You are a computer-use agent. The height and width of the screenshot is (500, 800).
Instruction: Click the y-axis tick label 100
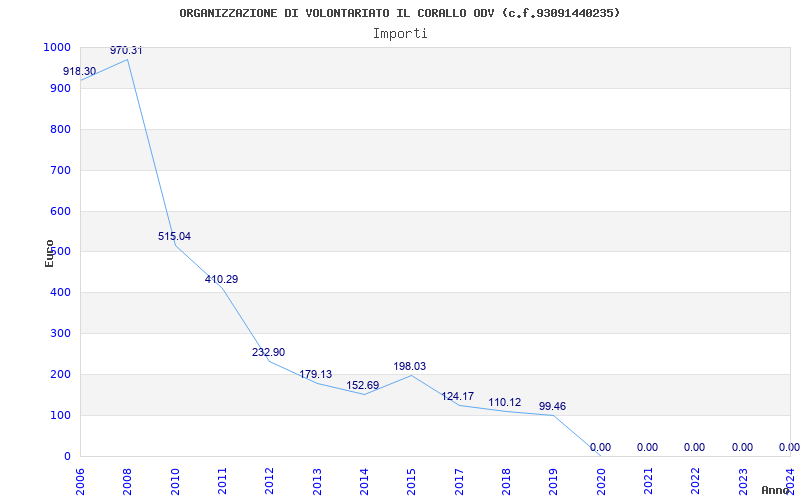pos(60,415)
